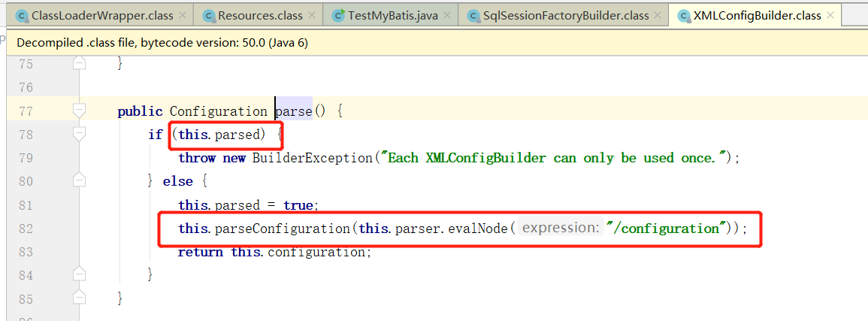This screenshot has width=868, height=321.
Task: Click the Resources class file icon
Action: coord(209,16)
